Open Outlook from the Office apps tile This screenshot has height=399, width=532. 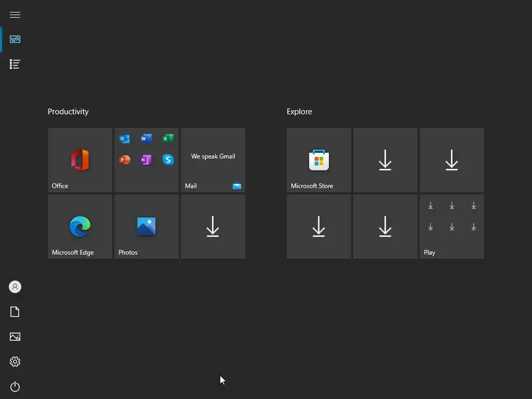click(125, 138)
